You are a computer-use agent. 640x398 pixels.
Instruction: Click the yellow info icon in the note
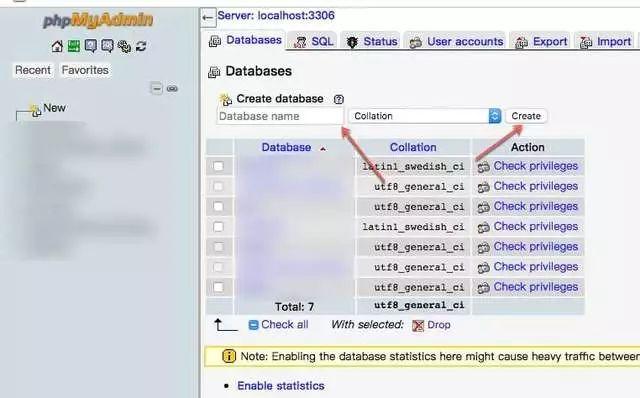click(x=229, y=356)
